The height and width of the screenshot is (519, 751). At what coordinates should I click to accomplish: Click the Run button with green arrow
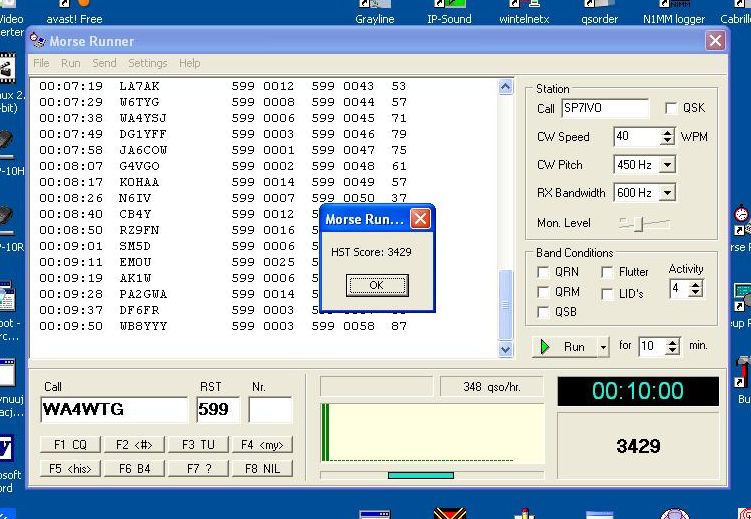[x=565, y=347]
